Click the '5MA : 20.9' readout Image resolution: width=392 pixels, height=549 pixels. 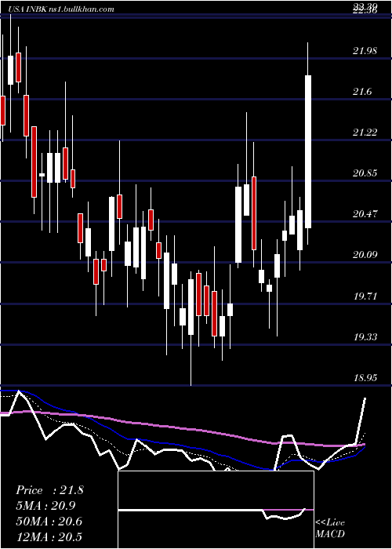click(45, 506)
